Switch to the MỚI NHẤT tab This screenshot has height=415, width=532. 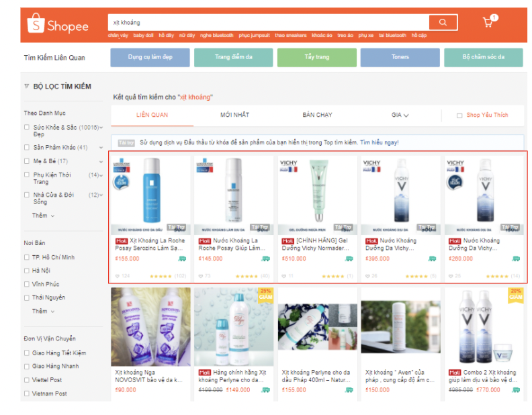(235, 115)
